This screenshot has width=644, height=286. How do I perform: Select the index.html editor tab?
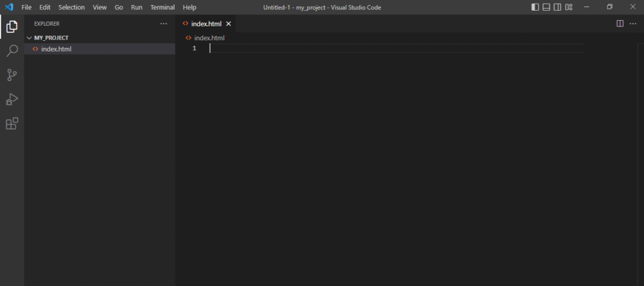click(x=206, y=23)
